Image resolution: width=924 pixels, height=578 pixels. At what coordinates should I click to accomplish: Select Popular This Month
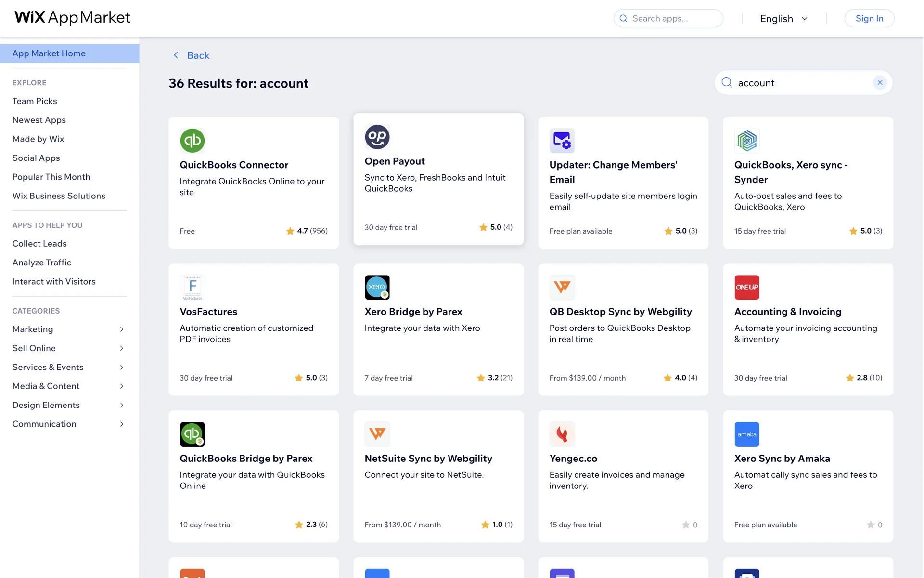pyautogui.click(x=51, y=177)
